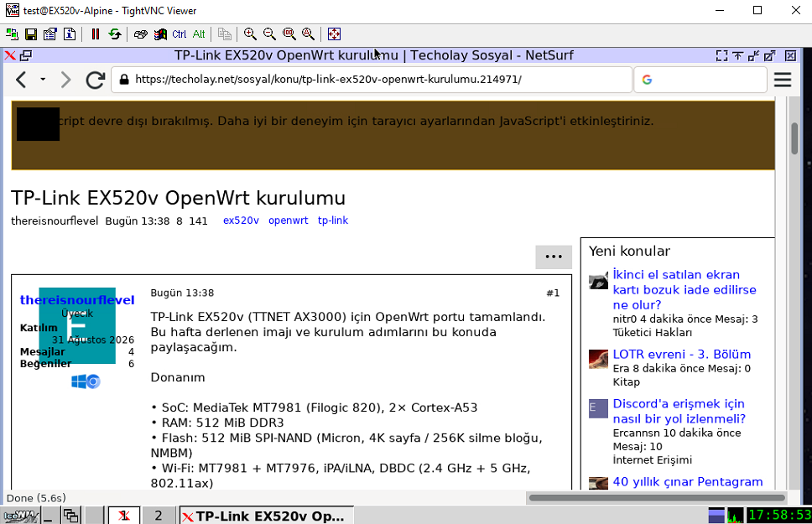The height and width of the screenshot is (524, 812).
Task: Switch TightVNC to full screen mode
Action: 334,34
